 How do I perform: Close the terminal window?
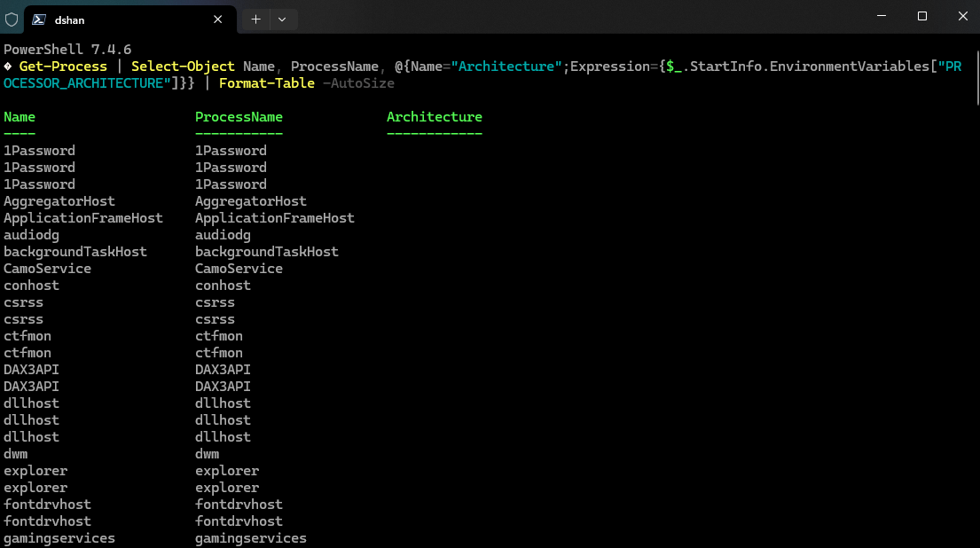[961, 17]
